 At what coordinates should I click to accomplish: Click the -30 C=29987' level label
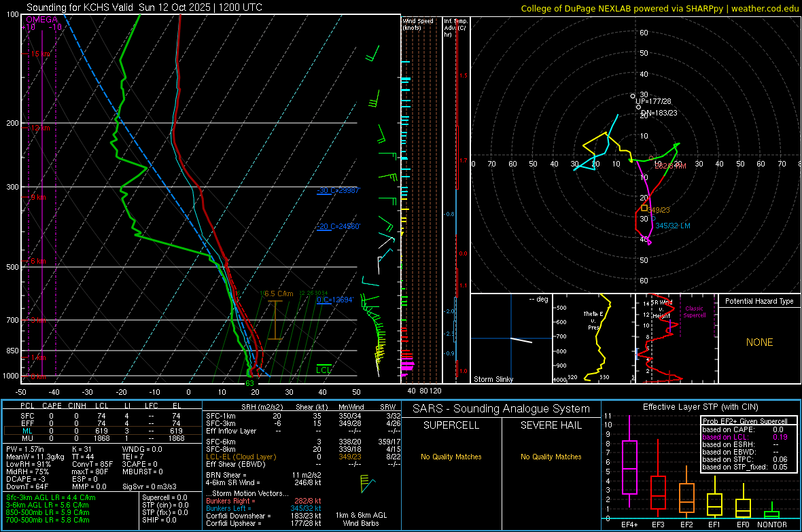click(338, 190)
